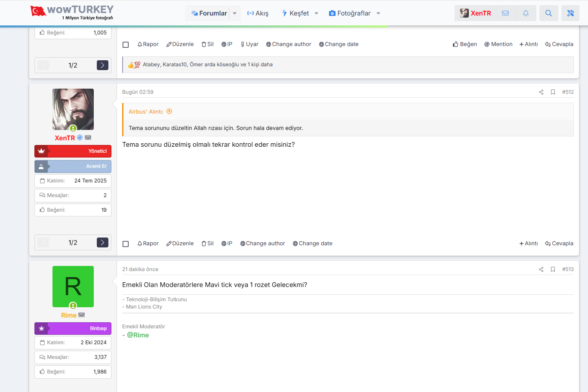This screenshot has height=392, width=588.
Task: Open the Forumlar navigation tab
Action: click(x=209, y=13)
